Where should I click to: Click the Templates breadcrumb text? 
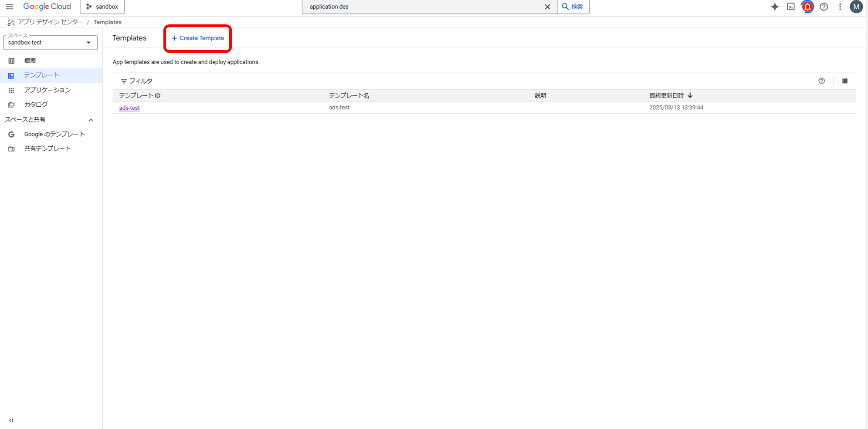coord(108,22)
